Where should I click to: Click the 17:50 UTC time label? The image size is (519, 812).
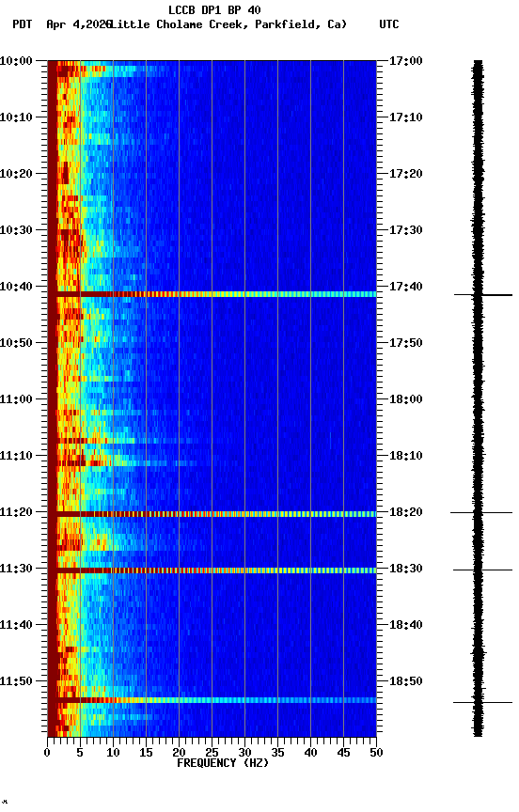coord(406,343)
